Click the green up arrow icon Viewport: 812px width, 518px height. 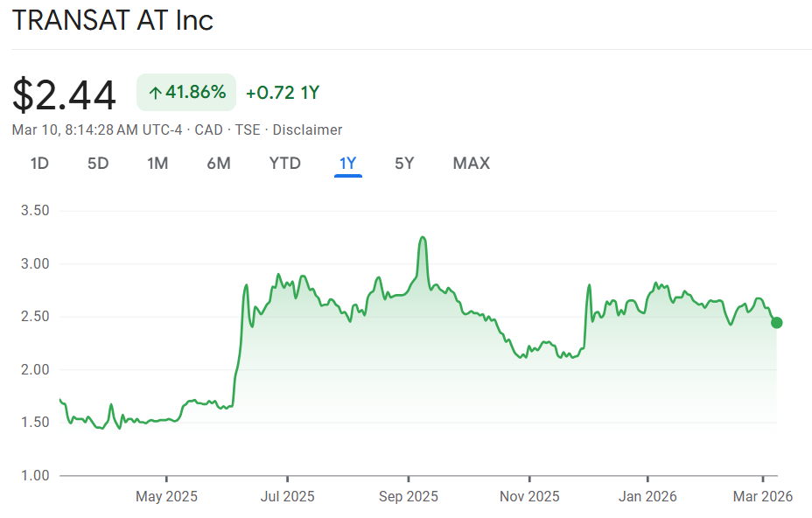point(155,93)
